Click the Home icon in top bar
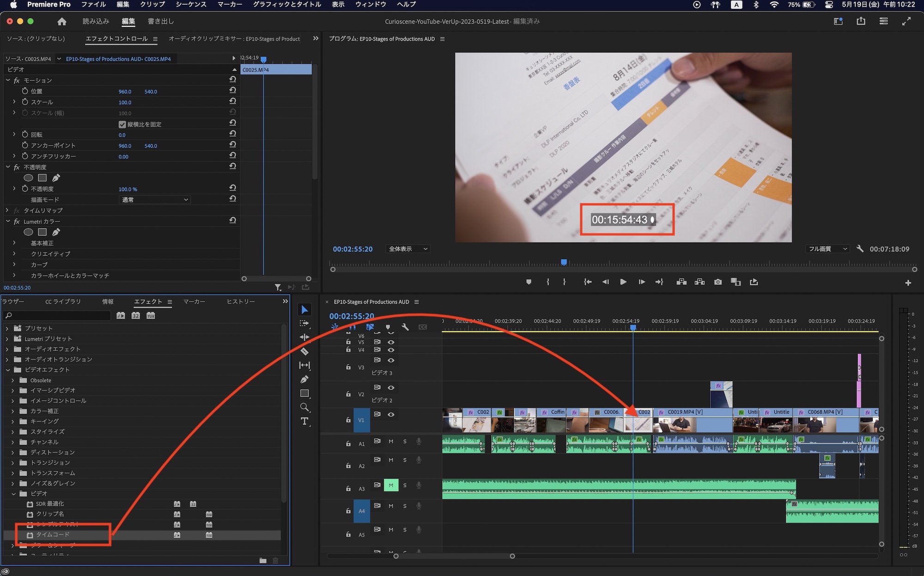The image size is (924, 576). tap(62, 21)
